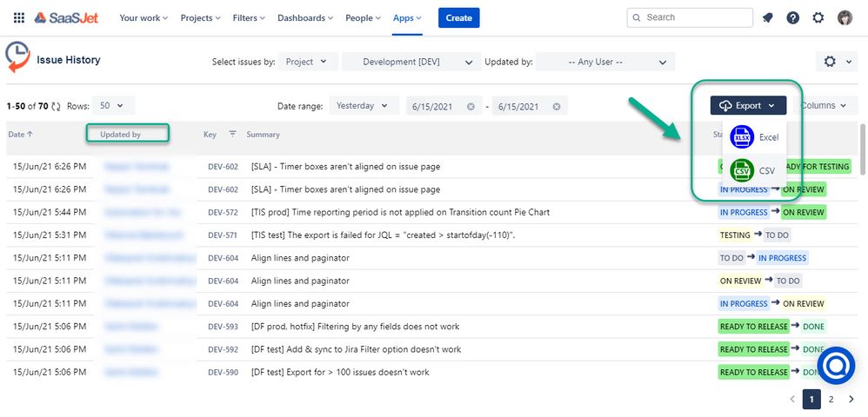Open the Project selection dropdown
The height and width of the screenshot is (417, 868).
point(308,62)
